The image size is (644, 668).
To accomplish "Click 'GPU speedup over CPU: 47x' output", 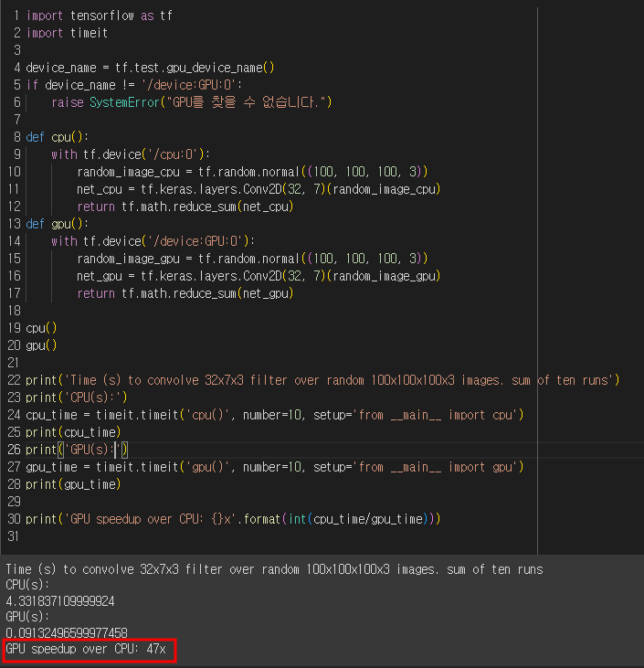I will click(x=86, y=649).
